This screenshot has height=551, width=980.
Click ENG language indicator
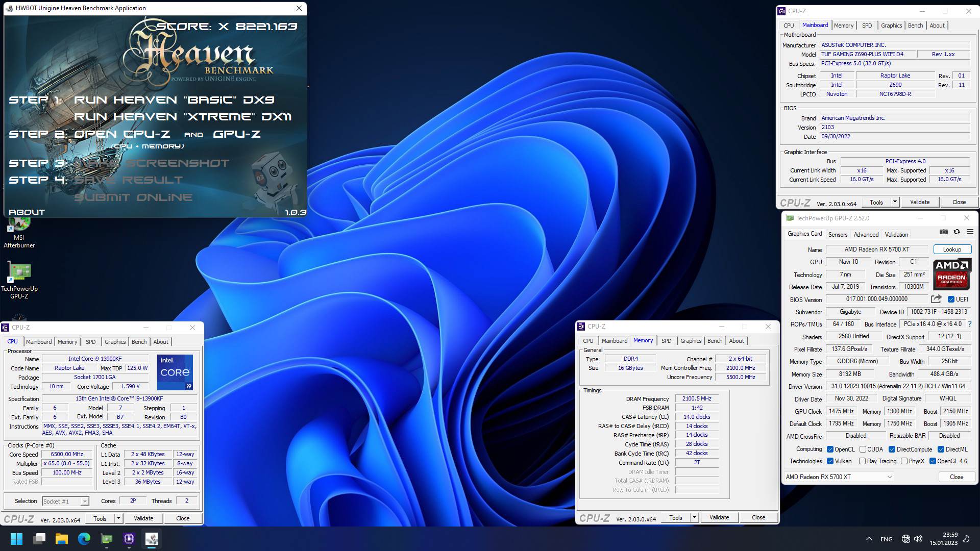(887, 539)
